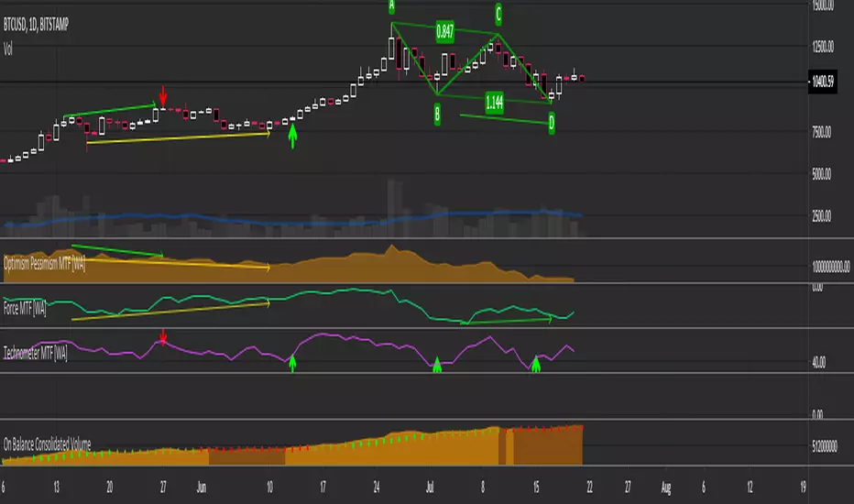Click the 7500.00 price axis label
854x504 pixels.
pyautogui.click(x=822, y=132)
